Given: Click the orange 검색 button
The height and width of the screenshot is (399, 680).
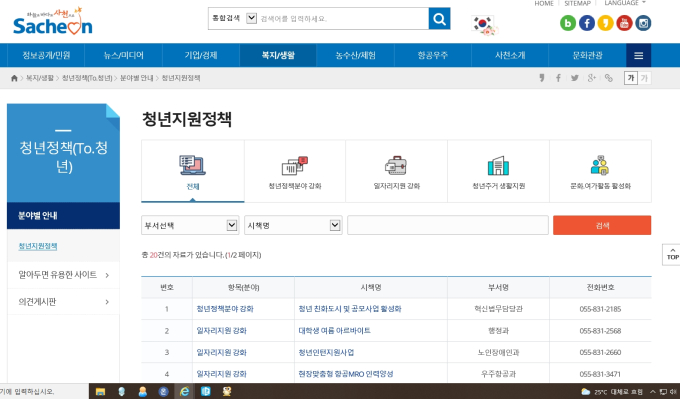Looking at the screenshot, I should pos(602,225).
